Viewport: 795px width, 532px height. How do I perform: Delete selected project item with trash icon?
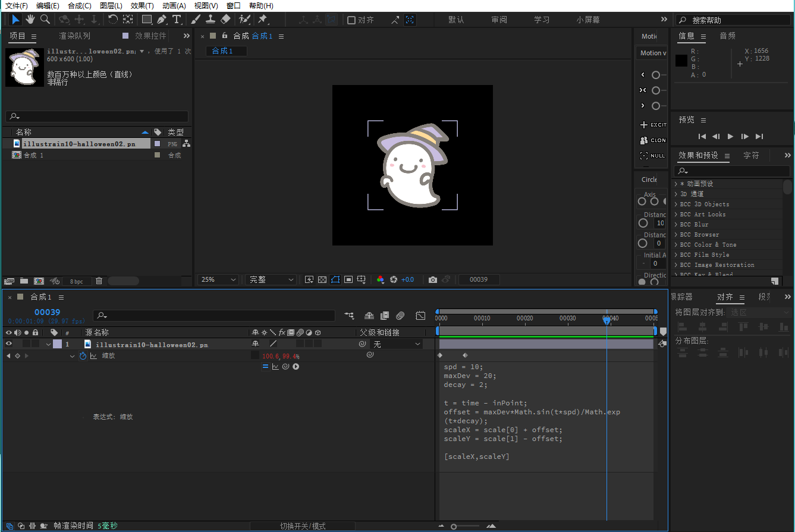pos(99,281)
